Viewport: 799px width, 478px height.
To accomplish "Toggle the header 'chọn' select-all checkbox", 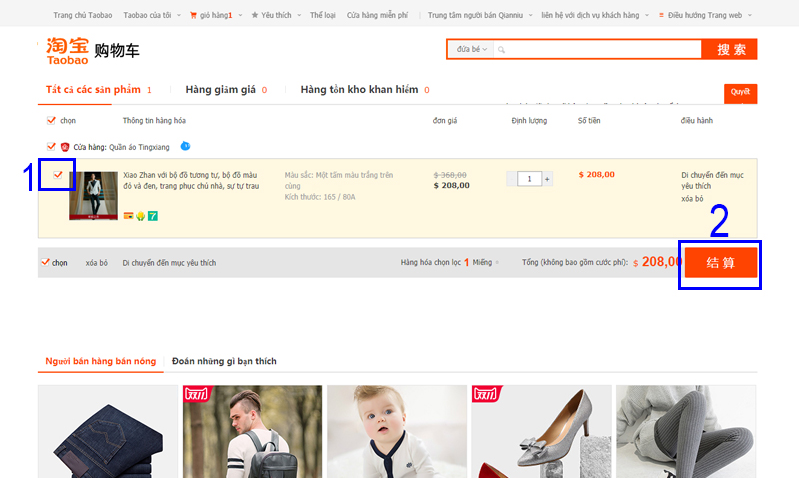I will 51,120.
